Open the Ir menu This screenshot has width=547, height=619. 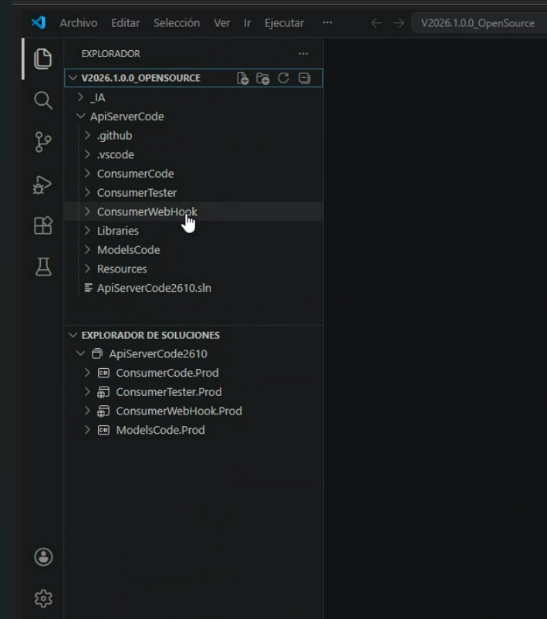click(247, 23)
